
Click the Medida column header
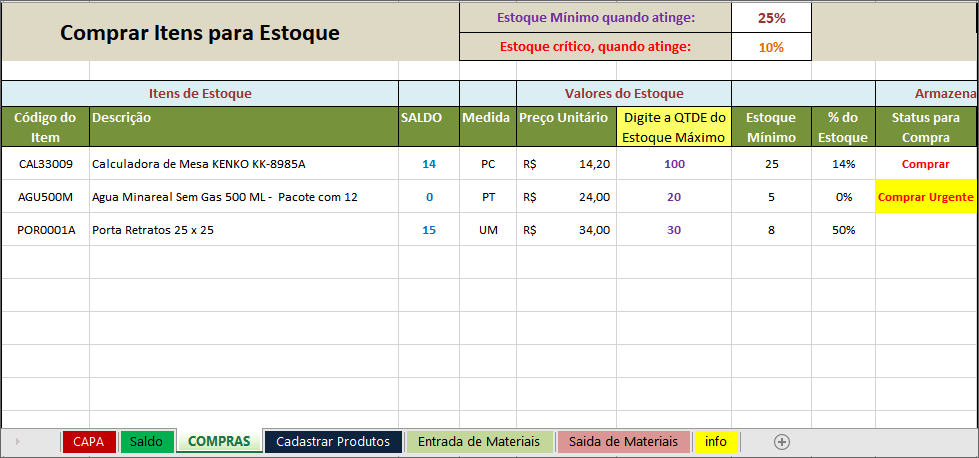click(x=488, y=127)
